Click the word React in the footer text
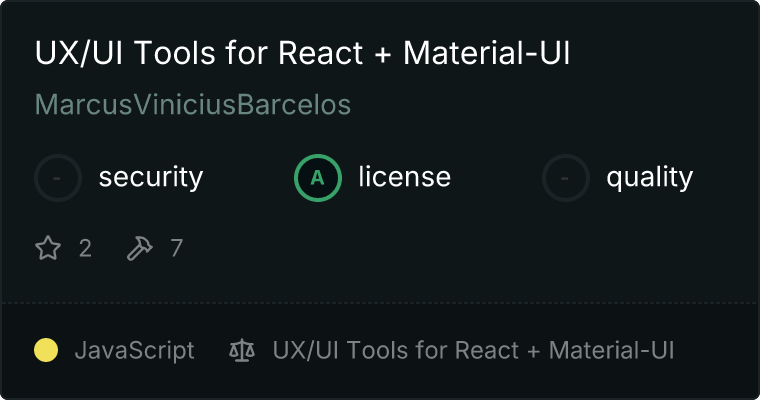The image size is (760, 400). 485,351
